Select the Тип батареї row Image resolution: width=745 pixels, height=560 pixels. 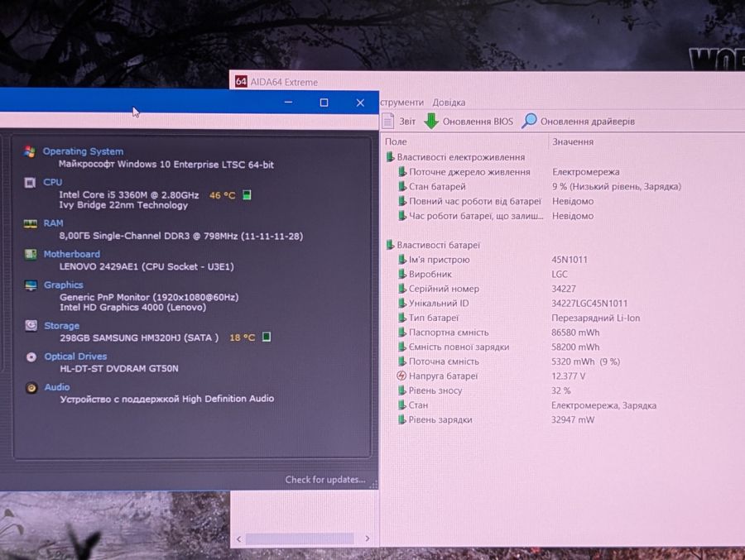pyautogui.click(x=519, y=318)
